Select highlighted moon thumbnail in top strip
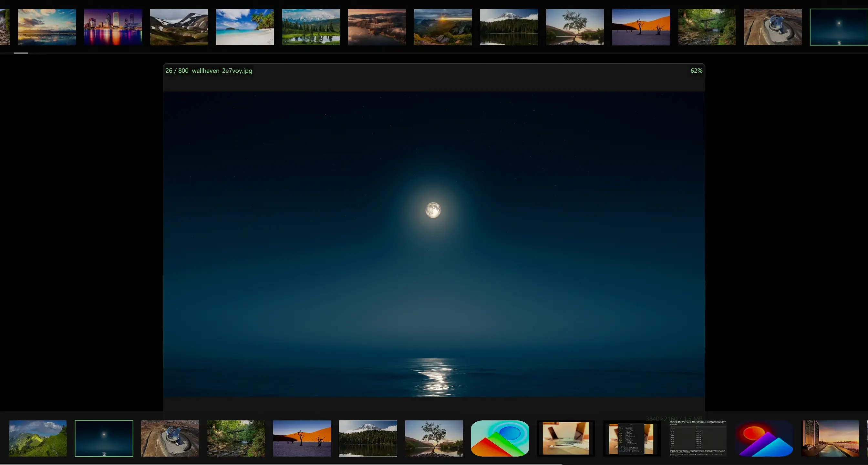The height and width of the screenshot is (465, 868). (x=839, y=27)
